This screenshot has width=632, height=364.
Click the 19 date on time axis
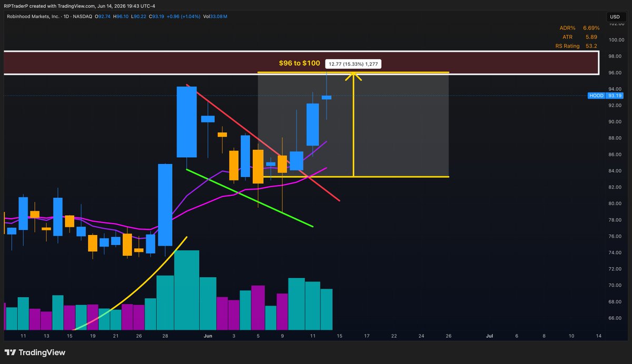[93, 336]
